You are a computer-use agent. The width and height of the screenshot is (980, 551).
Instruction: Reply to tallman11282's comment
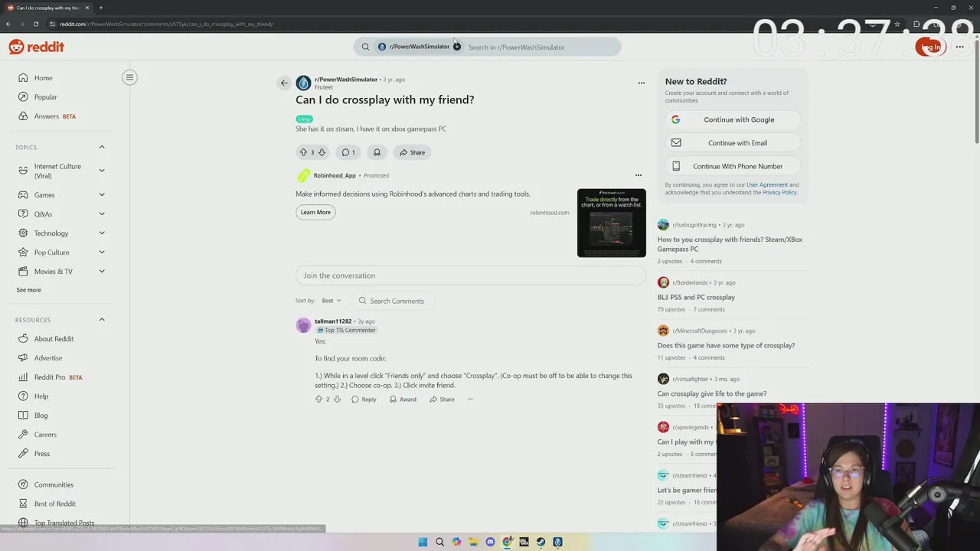(364, 399)
